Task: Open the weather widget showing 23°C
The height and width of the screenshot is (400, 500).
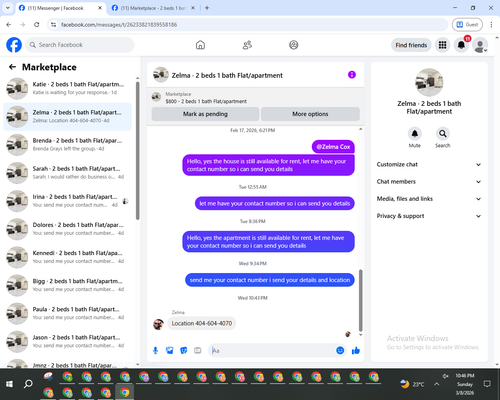Action: 412,384
